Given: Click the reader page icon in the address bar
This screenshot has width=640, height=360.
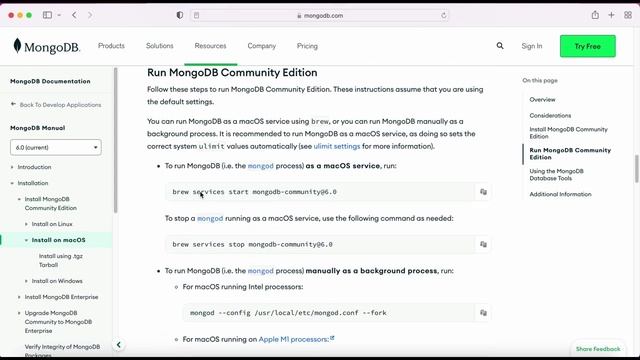Looking at the screenshot, I should [x=197, y=16].
